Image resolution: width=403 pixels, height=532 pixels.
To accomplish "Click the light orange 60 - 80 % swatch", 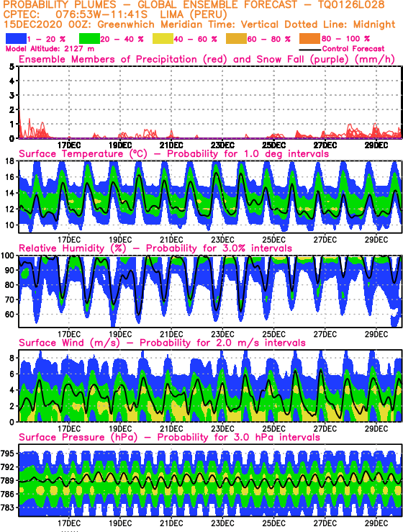I will (x=236, y=39).
